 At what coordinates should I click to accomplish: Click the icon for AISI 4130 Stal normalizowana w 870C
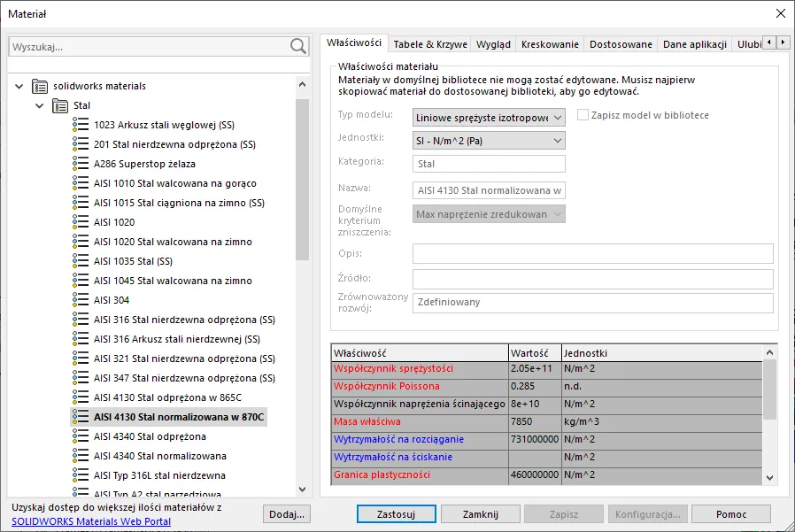[x=81, y=417]
